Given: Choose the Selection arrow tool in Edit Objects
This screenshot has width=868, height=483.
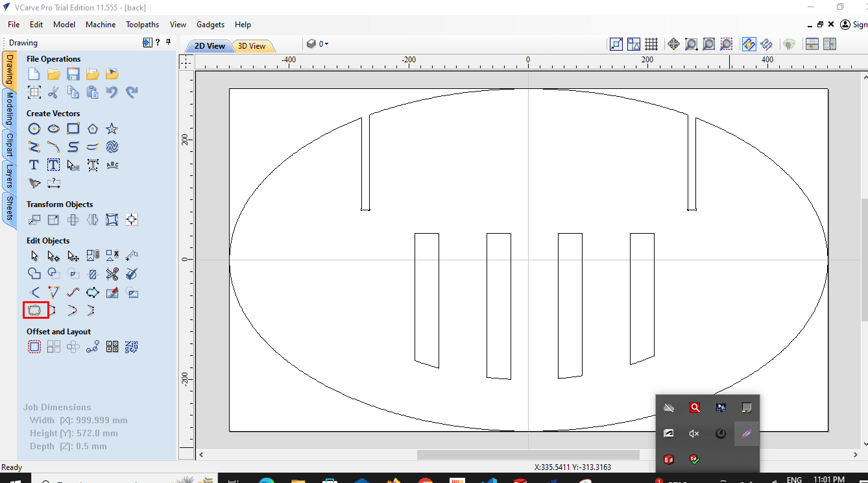Looking at the screenshot, I should [x=34, y=256].
